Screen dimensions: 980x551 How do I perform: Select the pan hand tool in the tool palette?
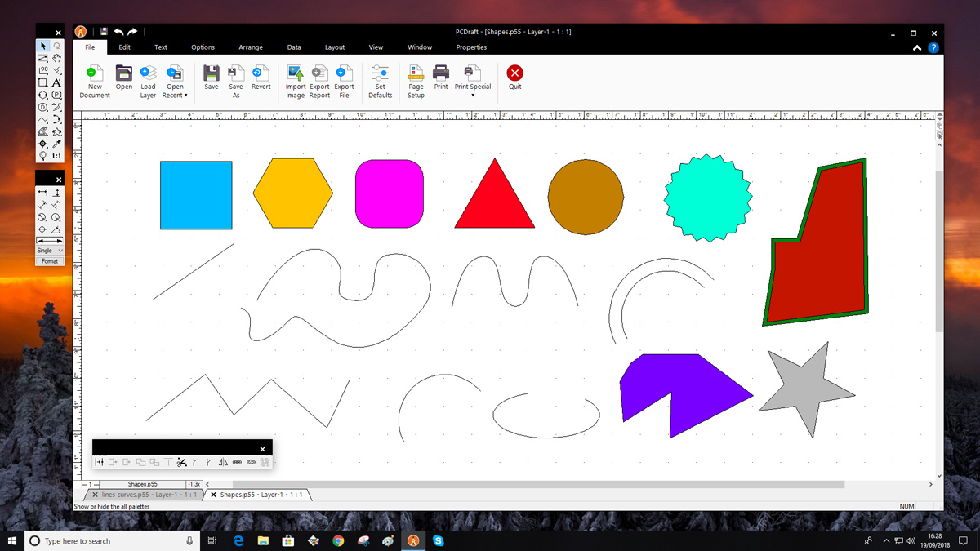coord(56,59)
